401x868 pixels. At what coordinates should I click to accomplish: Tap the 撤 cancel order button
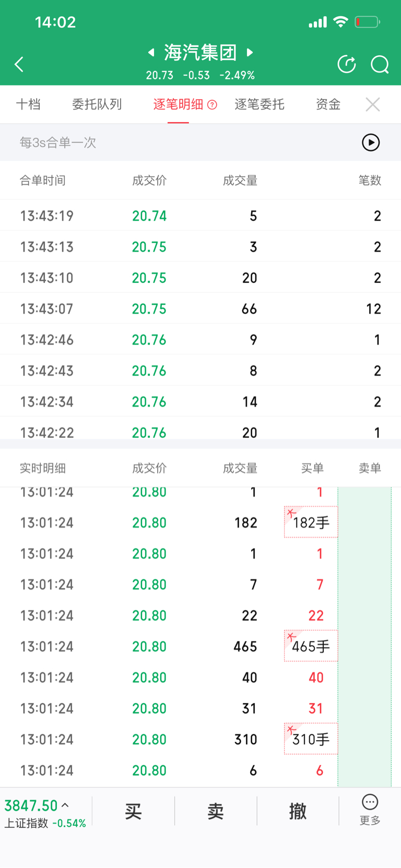click(298, 811)
